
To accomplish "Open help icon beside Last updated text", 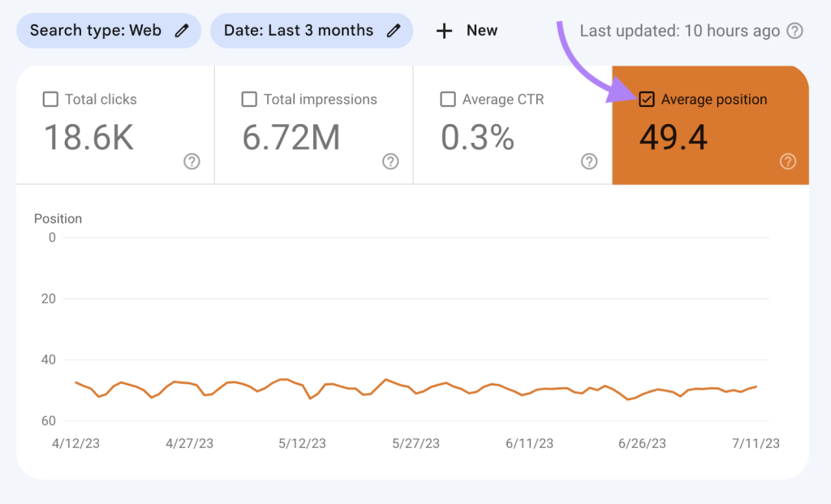I will coord(795,32).
